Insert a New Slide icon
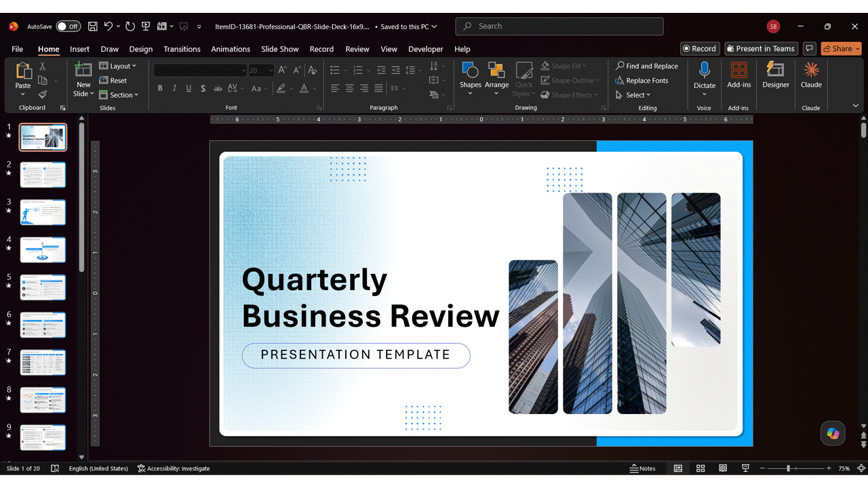Viewport: 868px width, 488px height. [x=83, y=70]
